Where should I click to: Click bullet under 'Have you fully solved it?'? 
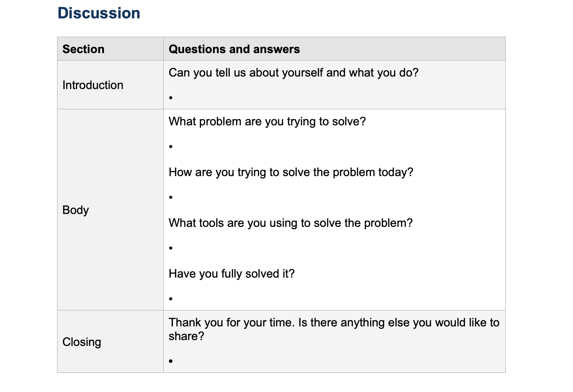click(171, 299)
